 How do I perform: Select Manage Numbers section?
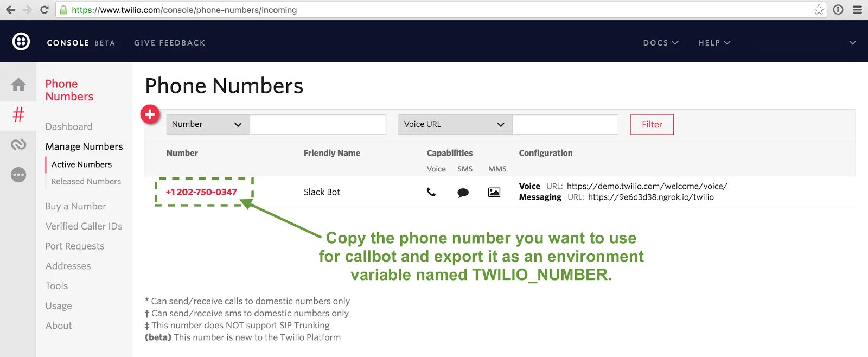point(84,146)
